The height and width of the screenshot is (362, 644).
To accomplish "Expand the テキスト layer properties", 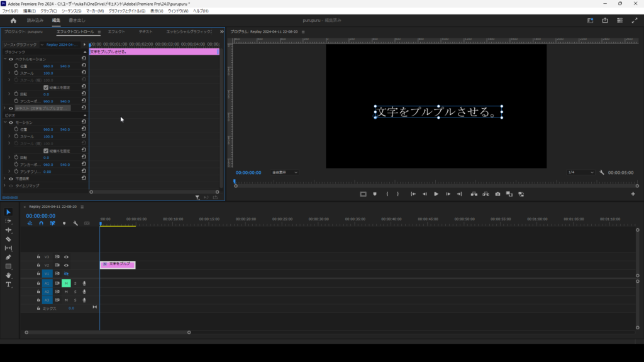I will pyautogui.click(x=6, y=108).
